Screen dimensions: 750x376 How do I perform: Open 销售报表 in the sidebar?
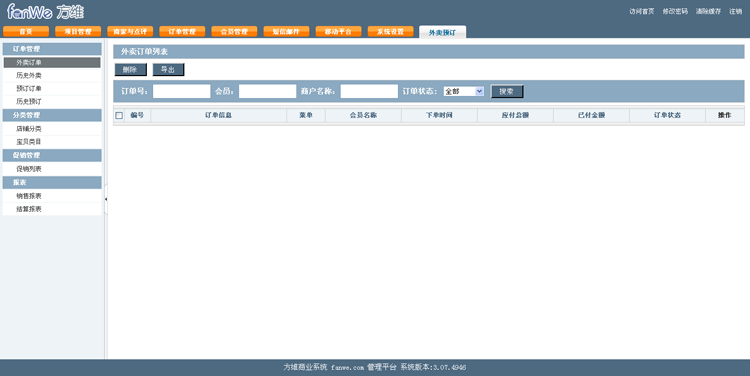click(x=52, y=196)
